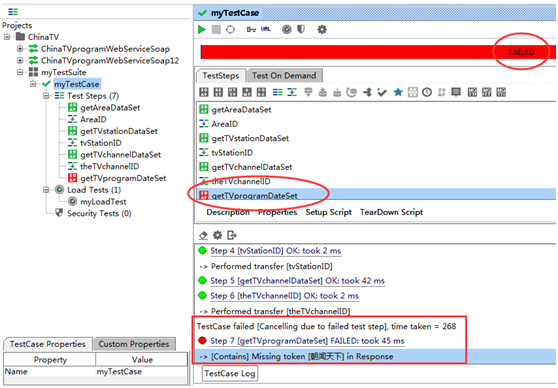Viewport: 558px width, 388px height.
Task: Switch to the TestSteps tab
Action: pyautogui.click(x=221, y=75)
